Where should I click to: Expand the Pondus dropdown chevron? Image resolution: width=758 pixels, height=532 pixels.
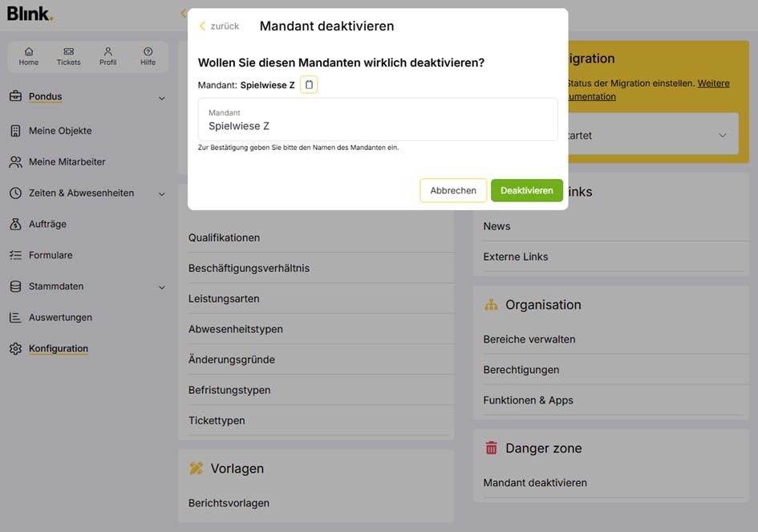click(161, 98)
